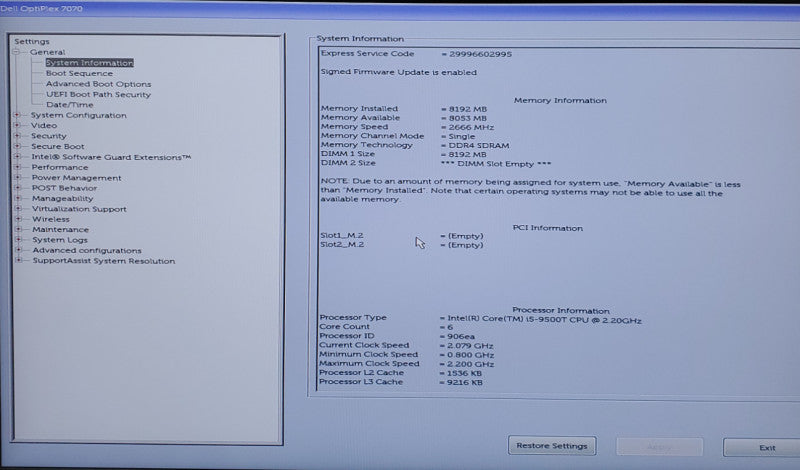The height and width of the screenshot is (470, 800).
Task: Expand the Maintenance node
Action: tap(18, 229)
